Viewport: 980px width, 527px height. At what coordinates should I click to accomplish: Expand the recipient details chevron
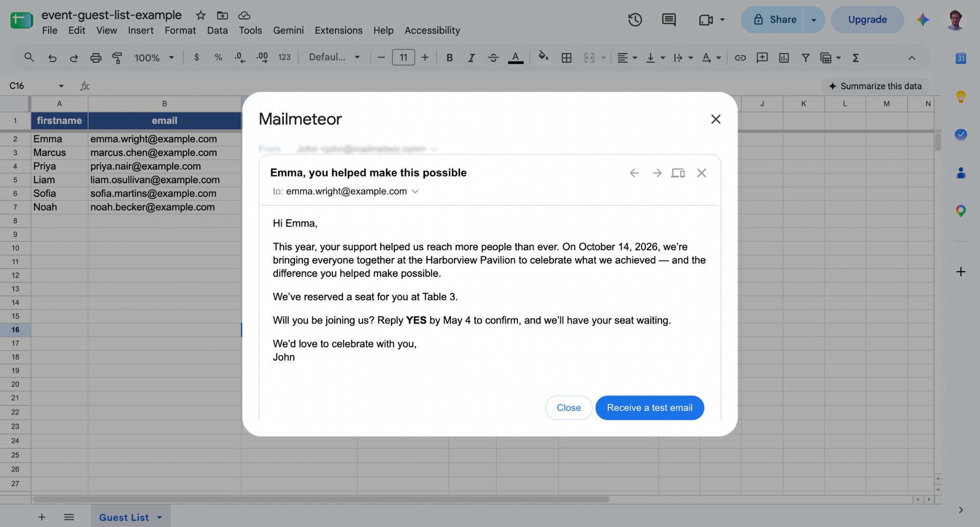[x=415, y=191]
